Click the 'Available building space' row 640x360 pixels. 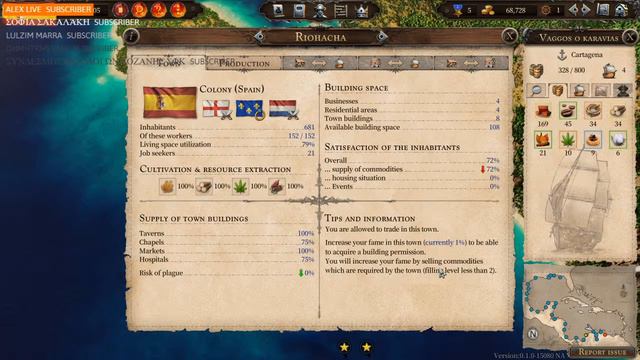pos(412,127)
